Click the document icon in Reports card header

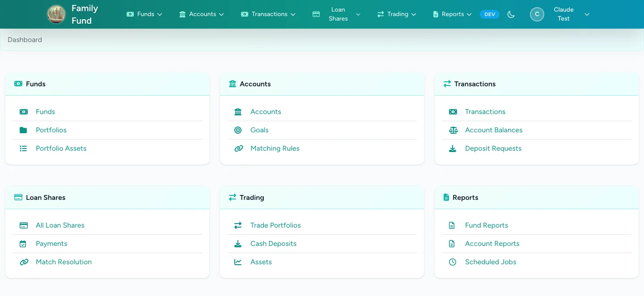pos(446,197)
